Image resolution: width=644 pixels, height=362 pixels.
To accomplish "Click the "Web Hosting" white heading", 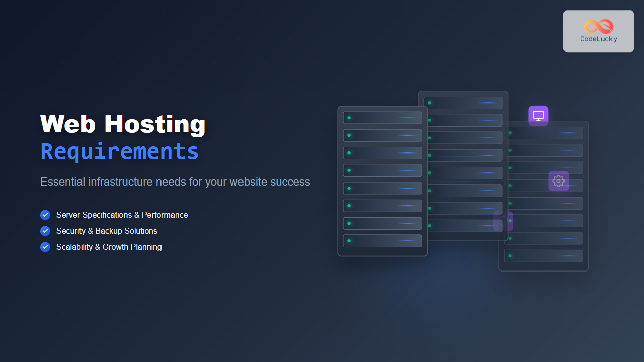I will pos(123,124).
